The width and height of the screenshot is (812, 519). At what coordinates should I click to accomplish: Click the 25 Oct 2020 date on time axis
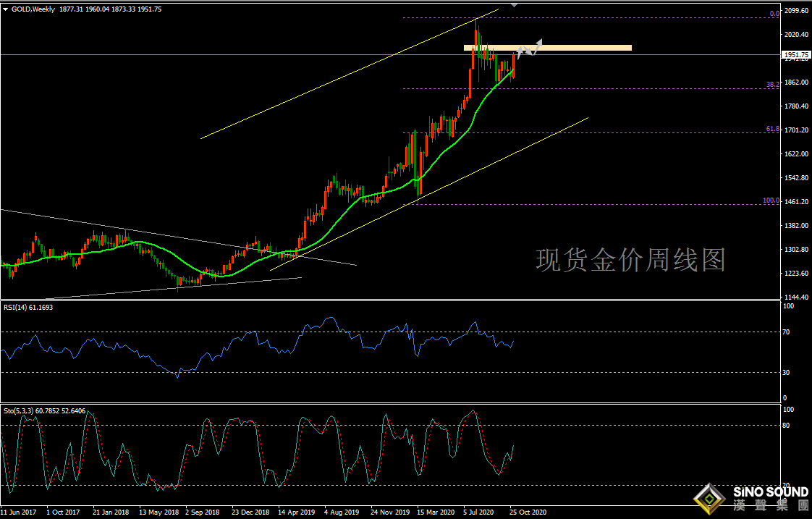click(529, 512)
